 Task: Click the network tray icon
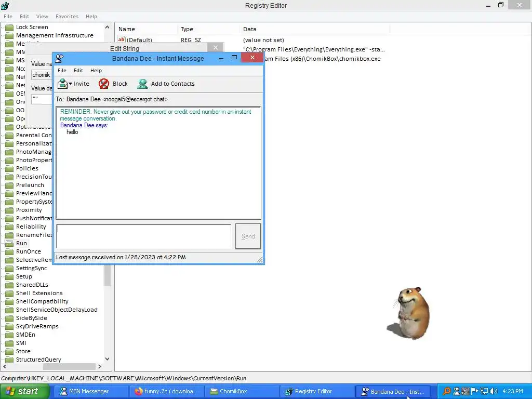(x=484, y=391)
